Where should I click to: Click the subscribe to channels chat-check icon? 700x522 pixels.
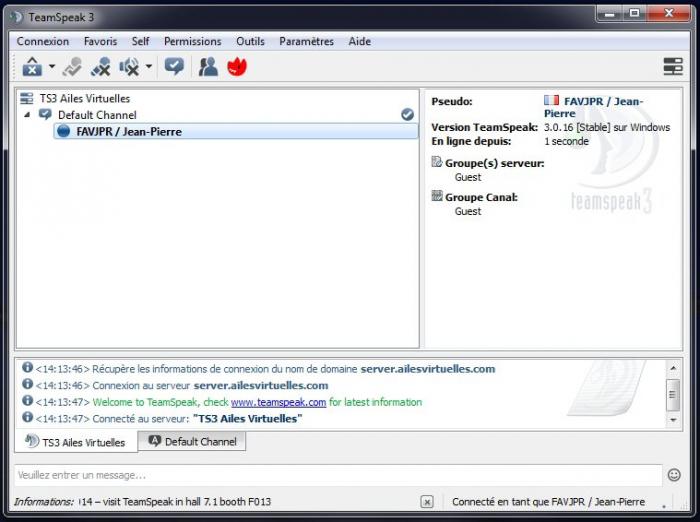coord(174,67)
